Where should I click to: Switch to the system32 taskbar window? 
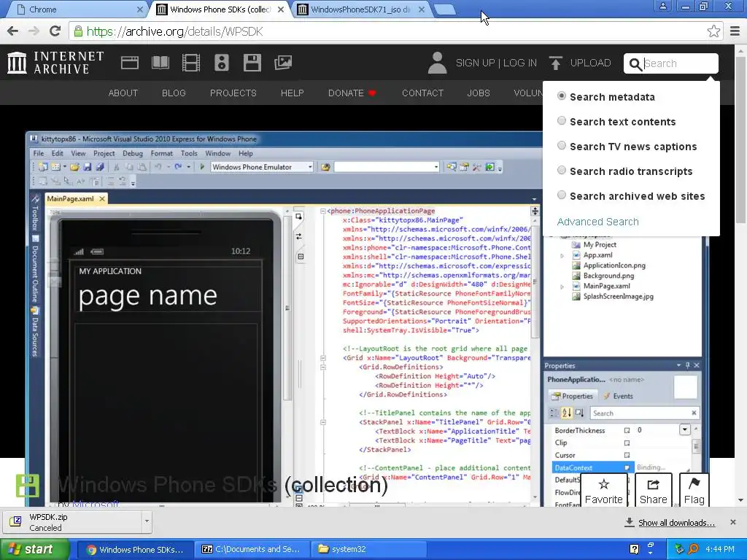368,549
